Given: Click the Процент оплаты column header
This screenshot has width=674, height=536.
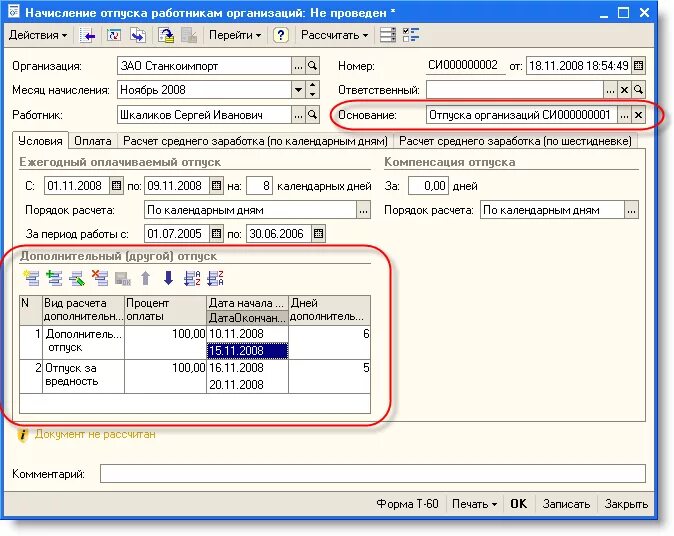Looking at the screenshot, I should click(165, 310).
